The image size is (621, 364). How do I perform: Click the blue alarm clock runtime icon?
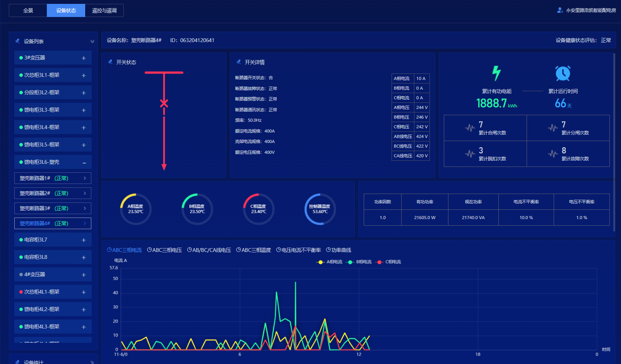pyautogui.click(x=563, y=73)
